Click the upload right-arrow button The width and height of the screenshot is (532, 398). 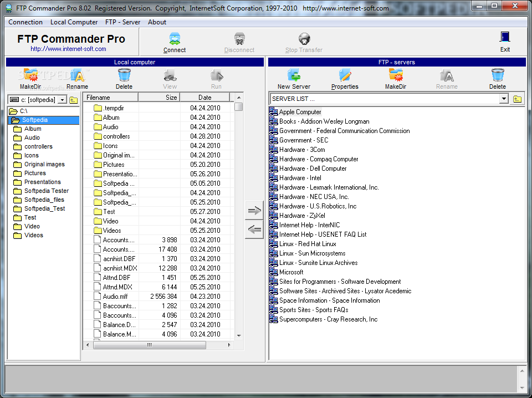[x=254, y=211]
